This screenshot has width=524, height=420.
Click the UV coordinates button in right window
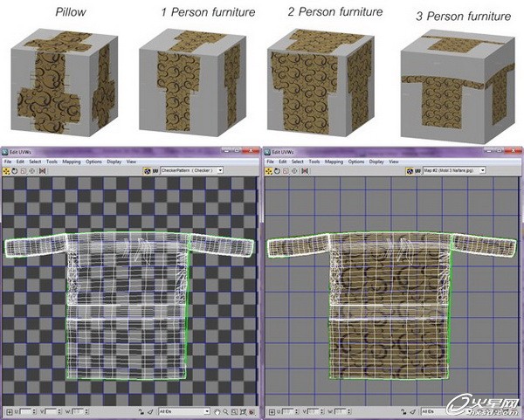pyautogui.click(x=417, y=171)
